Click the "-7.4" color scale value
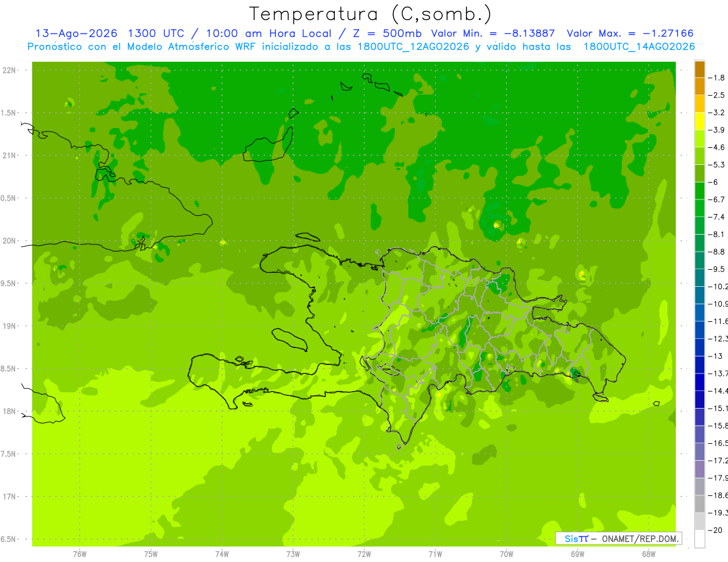Image resolution: width=728 pixels, height=562 pixels. [716, 217]
